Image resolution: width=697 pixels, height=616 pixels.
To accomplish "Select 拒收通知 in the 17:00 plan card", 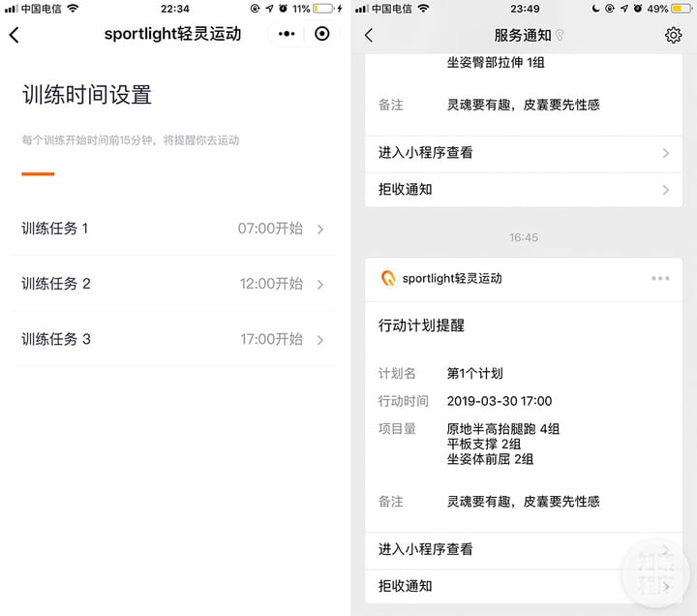I will click(x=523, y=587).
